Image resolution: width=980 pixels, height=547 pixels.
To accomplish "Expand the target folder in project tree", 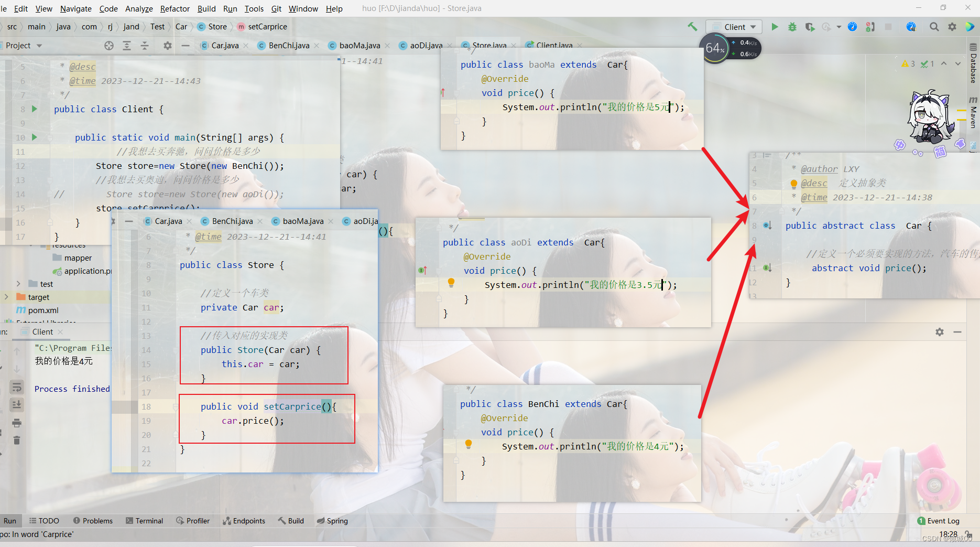I will 6,297.
